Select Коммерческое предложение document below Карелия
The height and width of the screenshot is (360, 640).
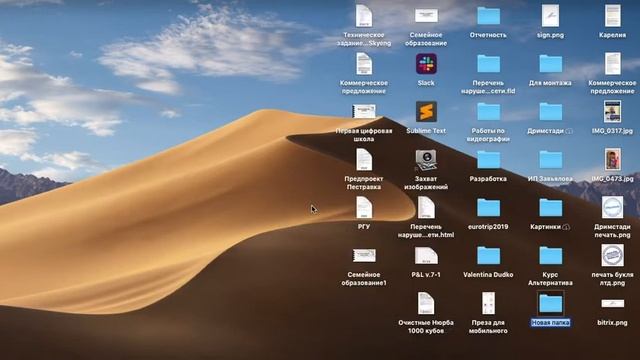click(x=613, y=64)
